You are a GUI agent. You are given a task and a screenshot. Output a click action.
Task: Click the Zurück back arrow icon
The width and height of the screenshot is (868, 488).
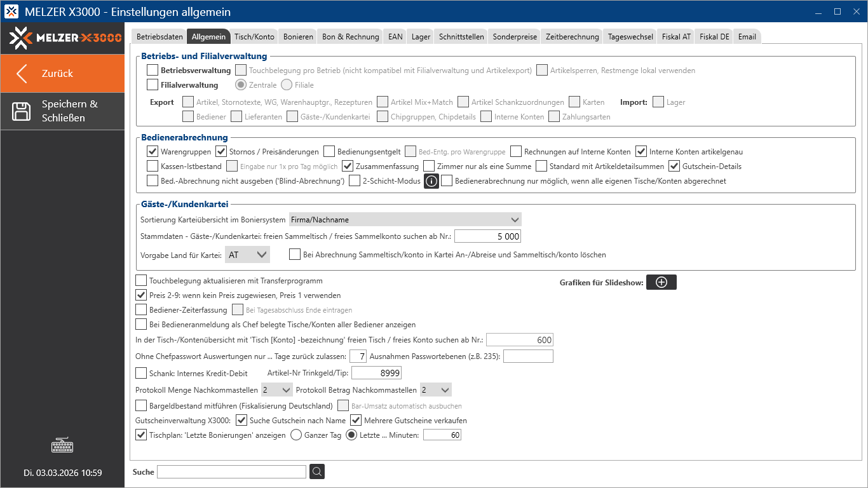(22, 74)
